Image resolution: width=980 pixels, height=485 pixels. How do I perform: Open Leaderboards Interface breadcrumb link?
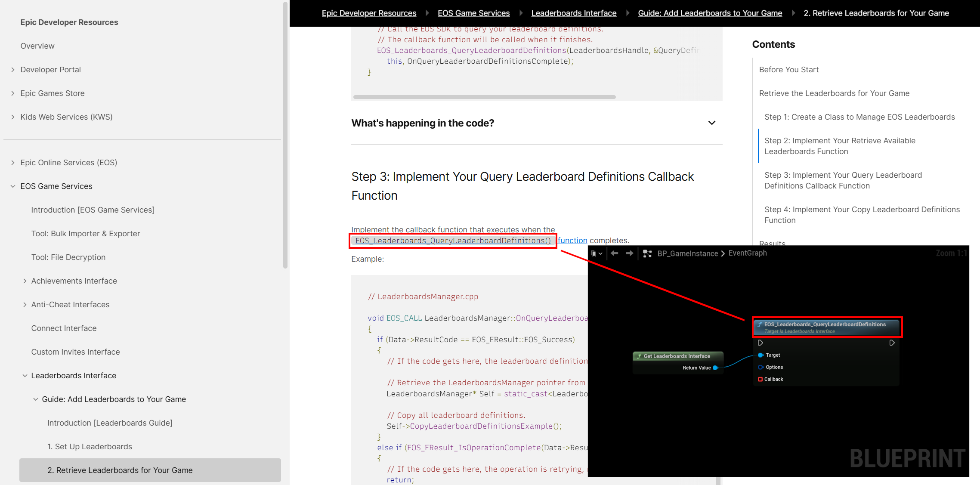[574, 13]
